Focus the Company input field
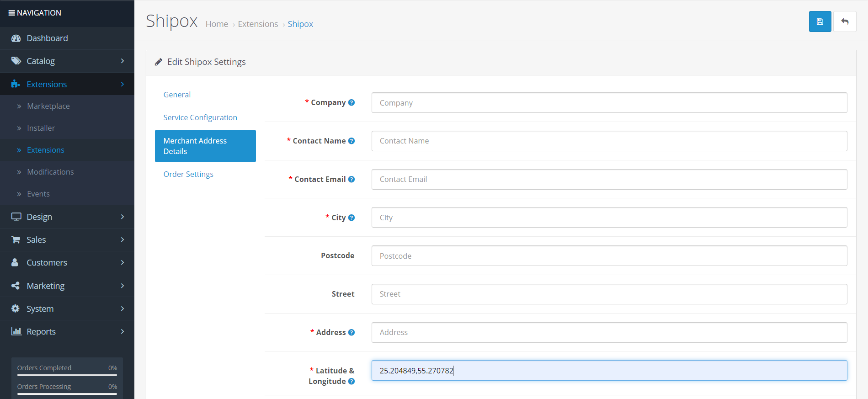 (609, 103)
